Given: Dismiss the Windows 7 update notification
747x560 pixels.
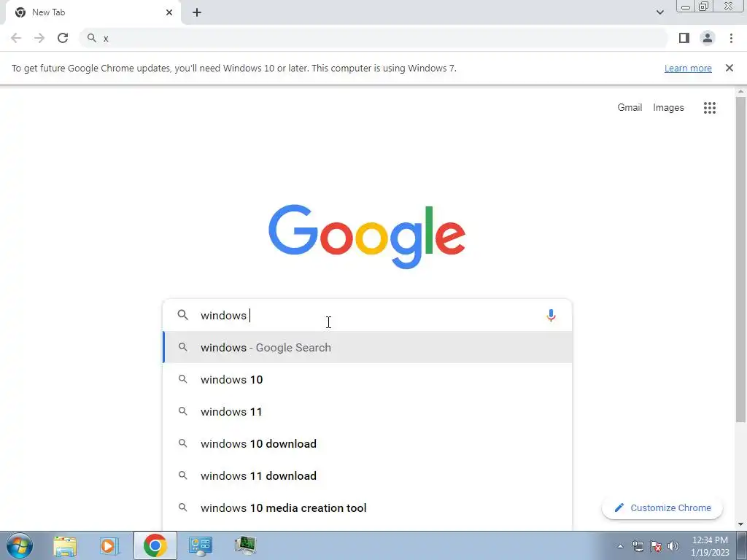Looking at the screenshot, I should [x=729, y=68].
